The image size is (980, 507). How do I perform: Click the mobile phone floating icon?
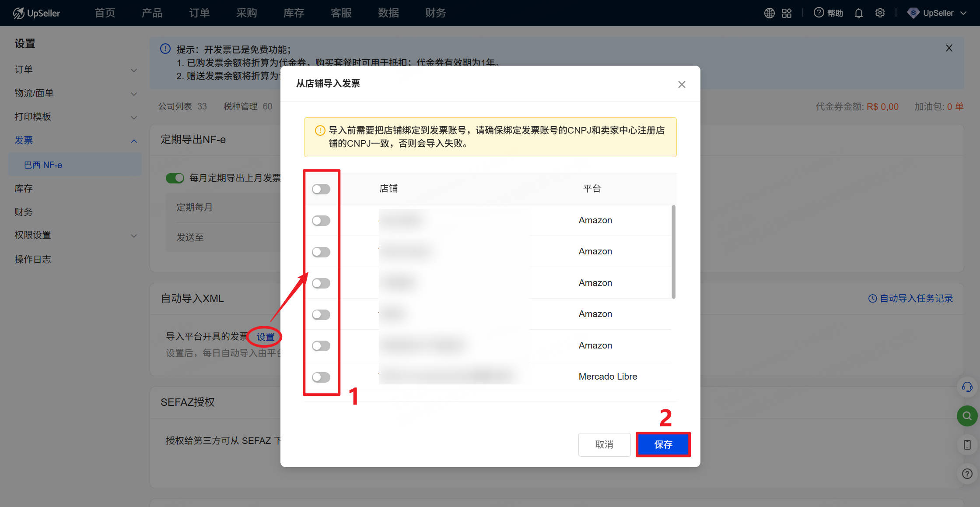tap(967, 445)
